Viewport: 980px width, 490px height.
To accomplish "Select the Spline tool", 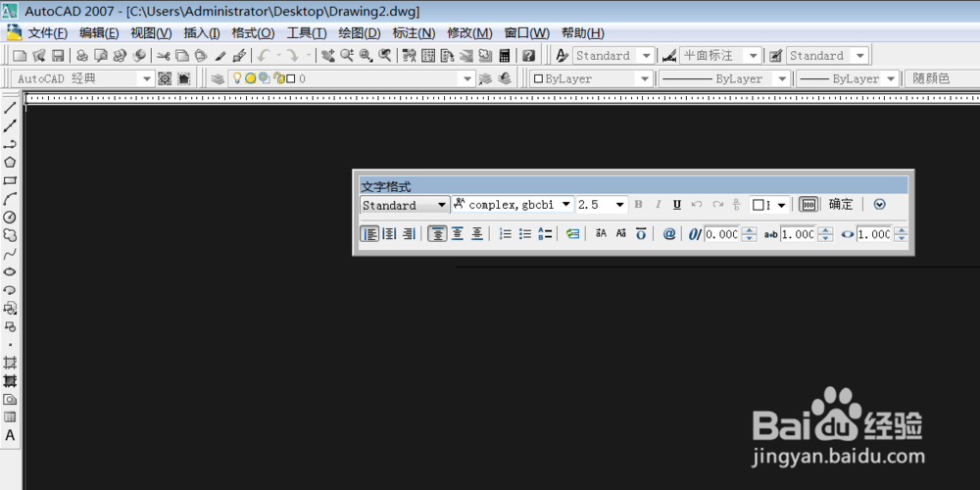I will pos(10,254).
